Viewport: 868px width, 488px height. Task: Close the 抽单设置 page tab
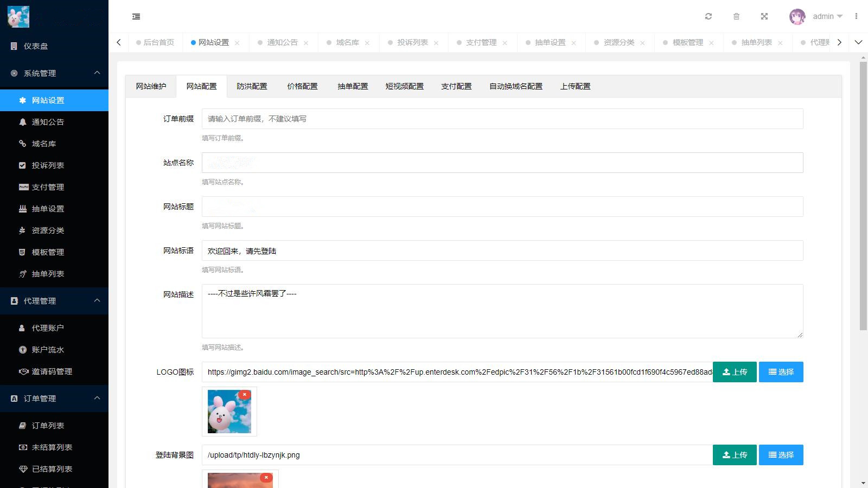(x=574, y=43)
